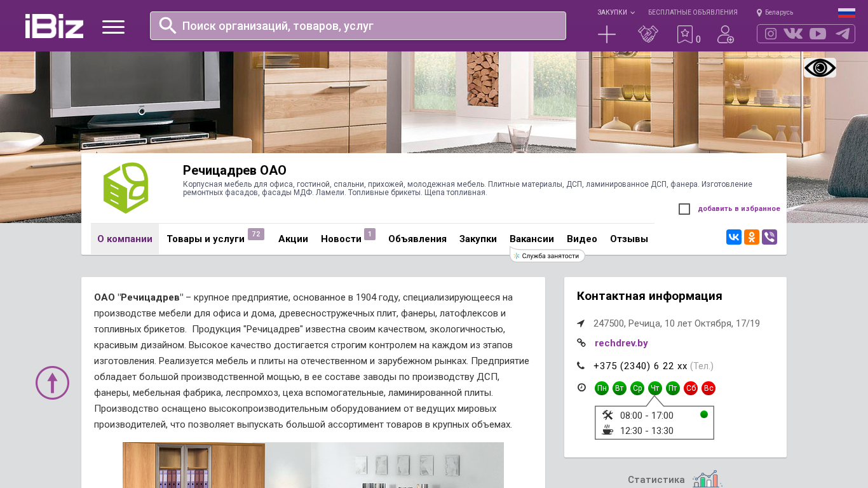Select Friday (Пт) schedule day
Image resolution: width=868 pixels, height=488 pixels.
pos(673,388)
